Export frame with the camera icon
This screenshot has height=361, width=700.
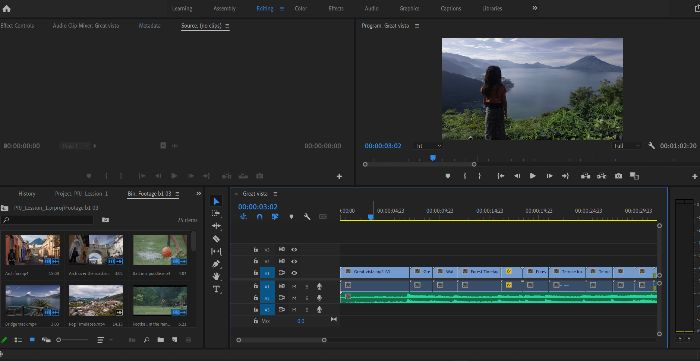(x=618, y=176)
